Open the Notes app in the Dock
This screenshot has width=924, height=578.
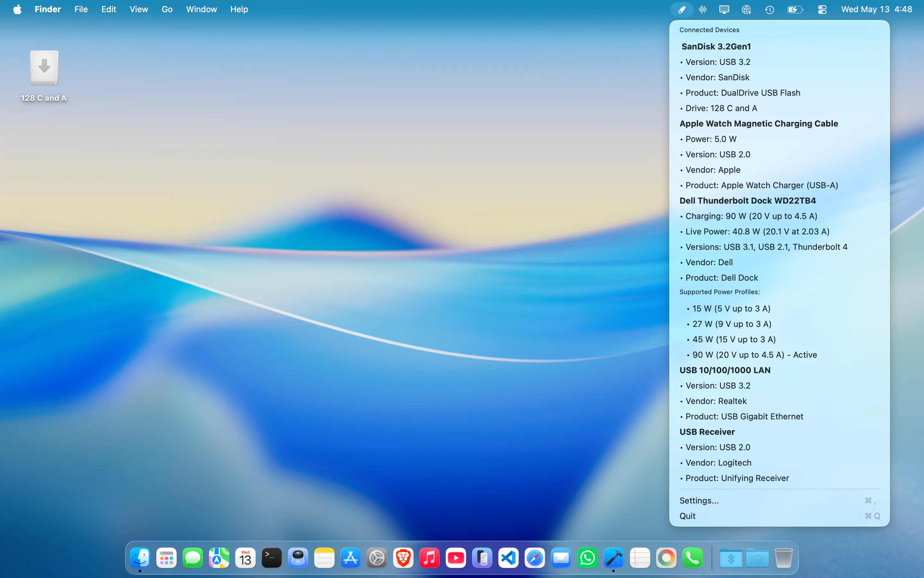point(325,558)
